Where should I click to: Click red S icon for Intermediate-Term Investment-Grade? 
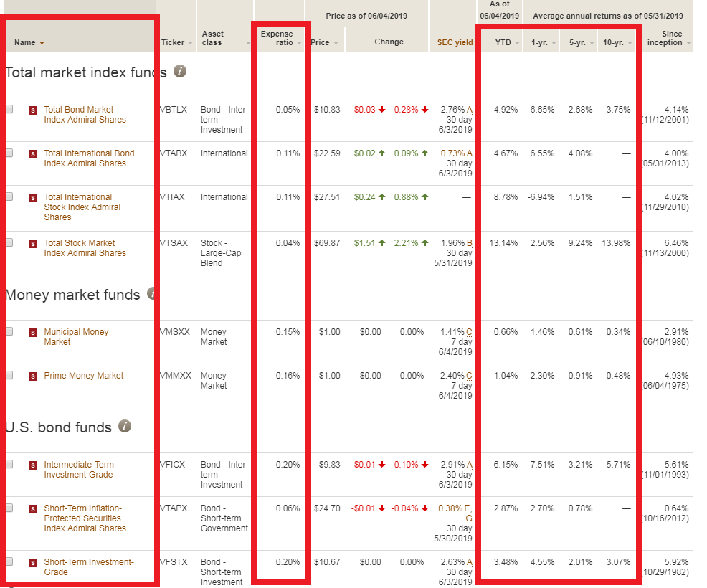33,465
